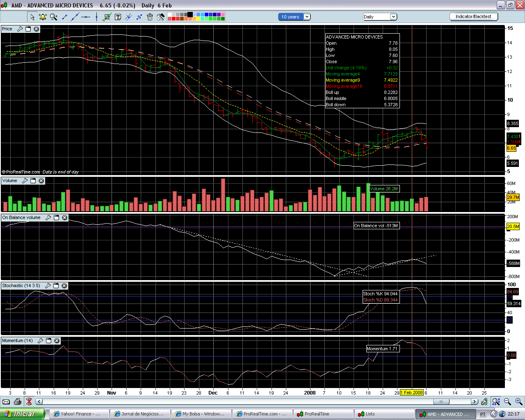
Task: Click the scrollbar right arrow
Action: (x=474, y=402)
